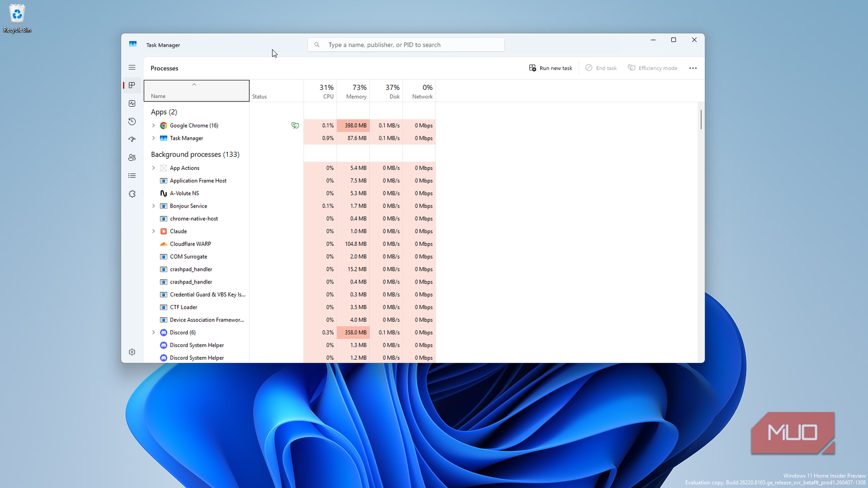
Task: Select the App history sidebar icon
Action: 132,121
